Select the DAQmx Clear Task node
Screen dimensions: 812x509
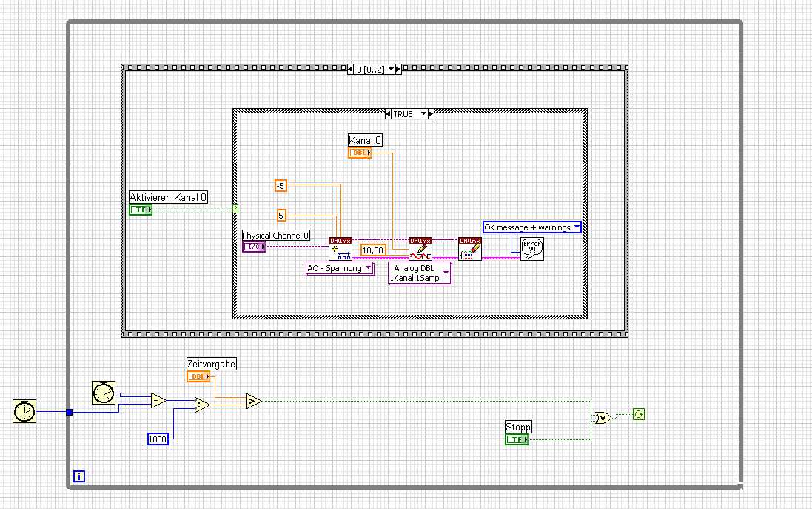470,249
